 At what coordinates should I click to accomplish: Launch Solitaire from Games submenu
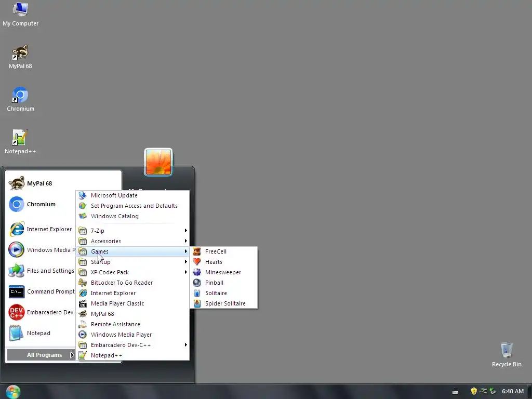tap(223, 293)
